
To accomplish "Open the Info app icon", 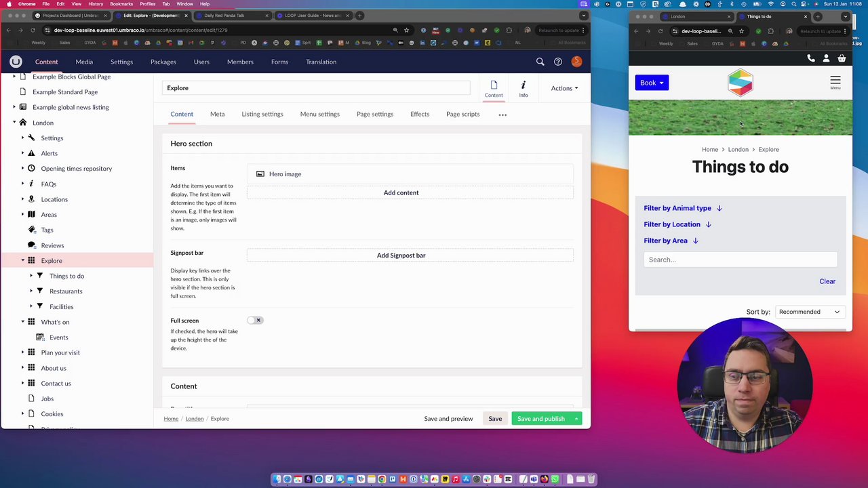I will click(524, 85).
